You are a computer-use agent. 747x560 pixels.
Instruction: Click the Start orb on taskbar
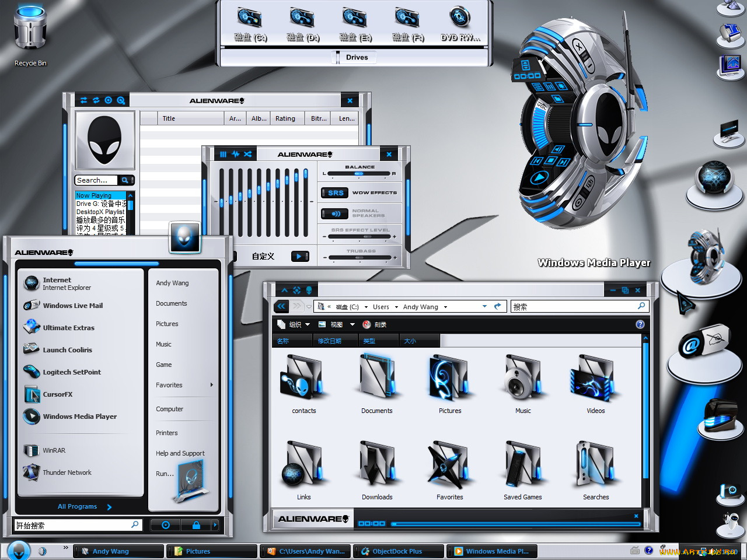(x=18, y=551)
